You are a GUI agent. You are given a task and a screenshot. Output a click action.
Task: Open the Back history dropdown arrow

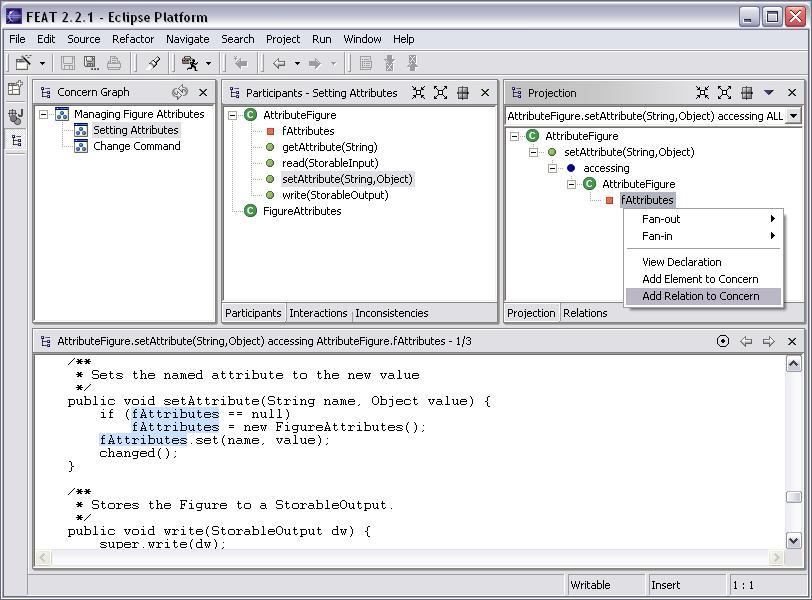297,64
